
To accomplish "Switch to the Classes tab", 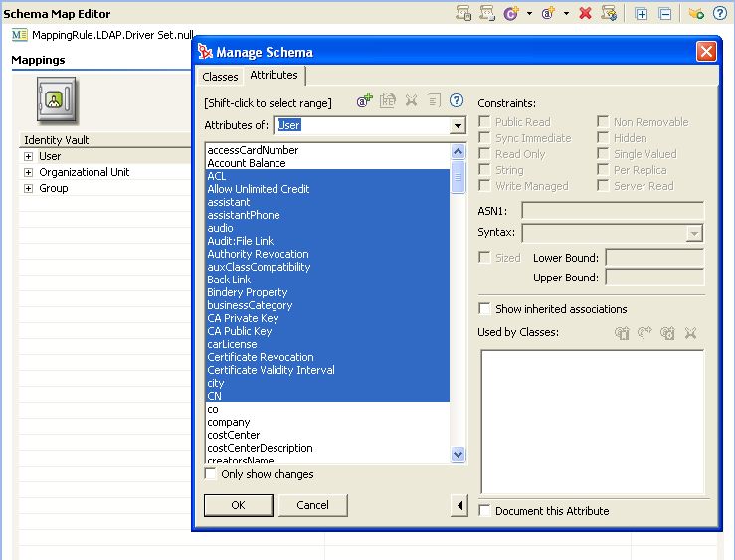I will coord(220,76).
